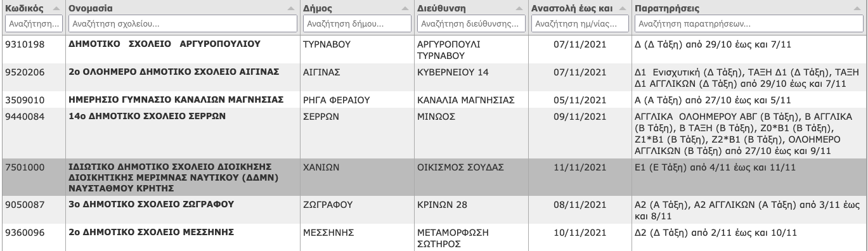Sort by Κωδικός column arrow icon
The height and width of the screenshot is (251, 868).
pyautogui.click(x=57, y=8)
